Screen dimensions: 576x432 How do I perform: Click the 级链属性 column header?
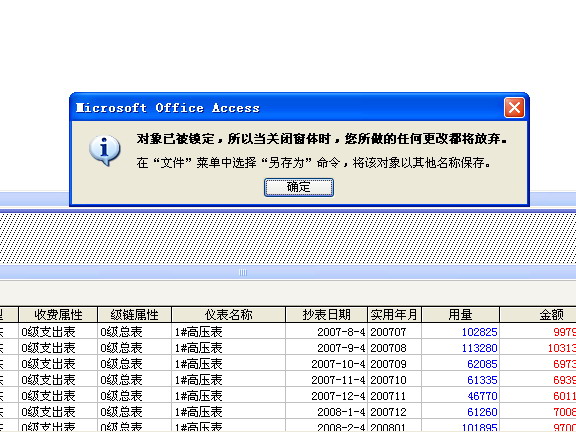[x=134, y=315]
